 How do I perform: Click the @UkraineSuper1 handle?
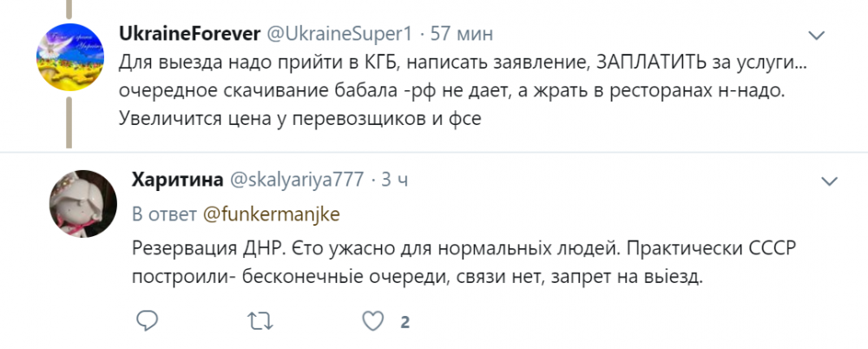pos(339,34)
